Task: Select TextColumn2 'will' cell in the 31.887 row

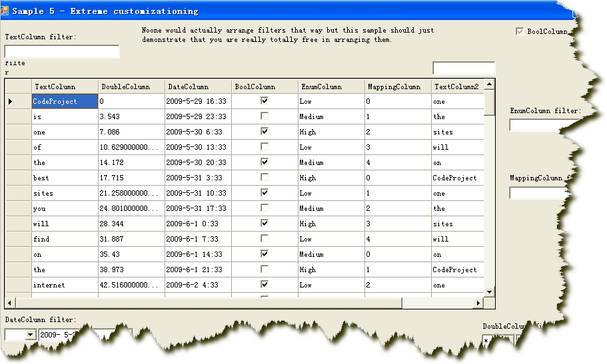Action: tap(457, 239)
